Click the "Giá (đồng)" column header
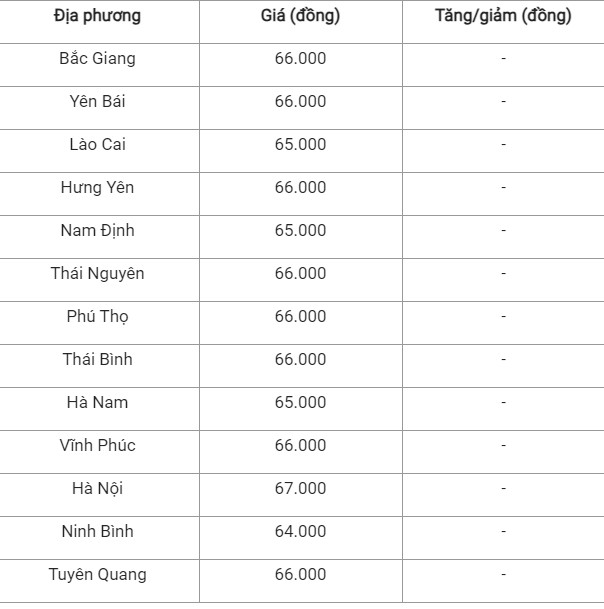Image resolution: width=604 pixels, height=609 pixels. click(300, 16)
